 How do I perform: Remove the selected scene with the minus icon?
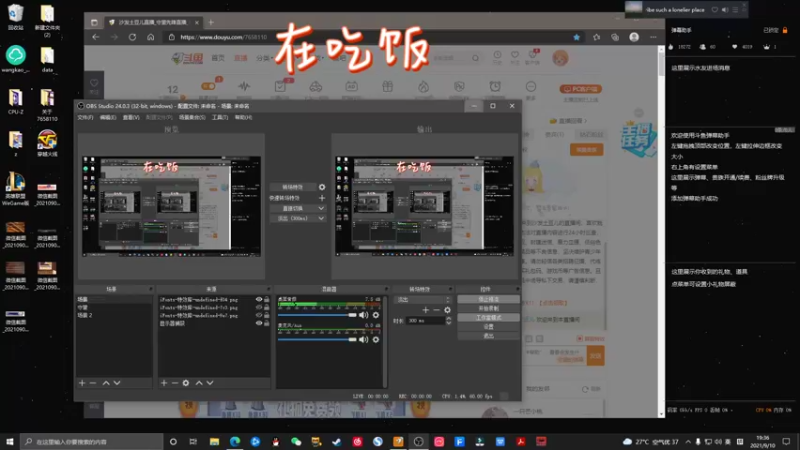[93, 383]
